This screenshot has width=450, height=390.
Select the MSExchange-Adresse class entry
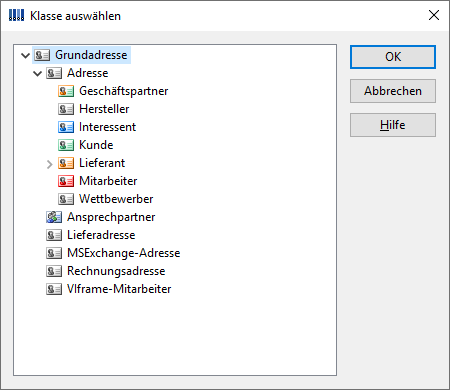124,253
